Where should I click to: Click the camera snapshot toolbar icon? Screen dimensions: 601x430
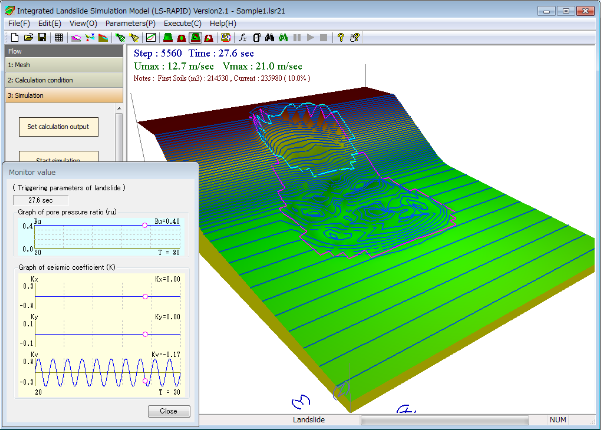224,37
